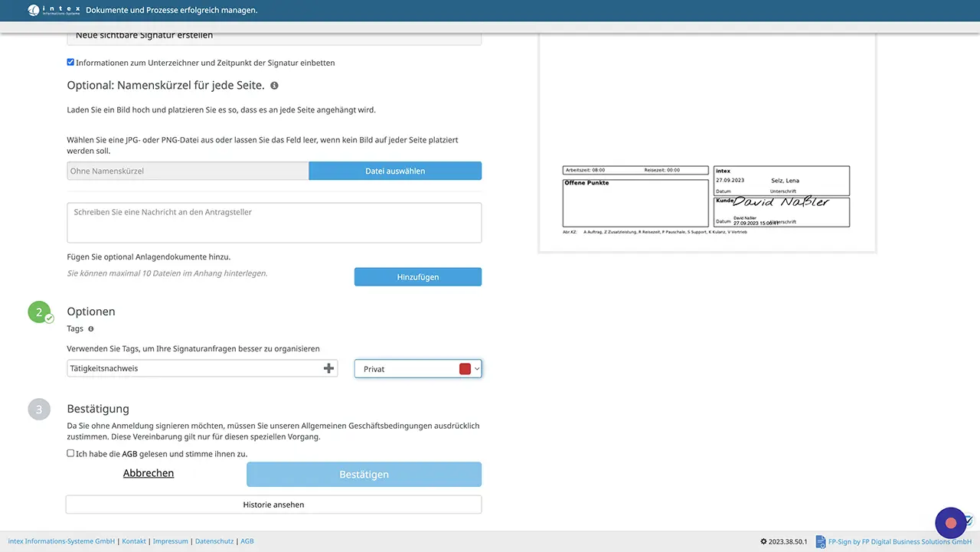Click the plus icon to add tag
The image size is (980, 552).
tap(329, 368)
